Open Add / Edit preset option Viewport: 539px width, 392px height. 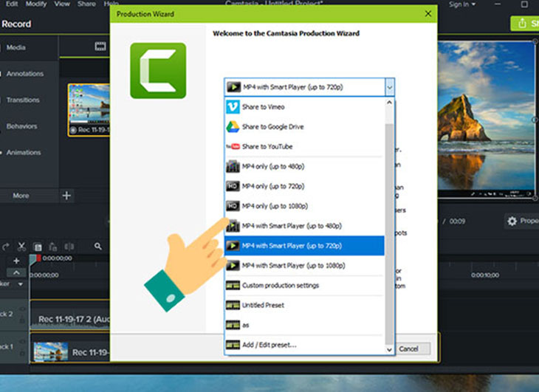point(304,345)
